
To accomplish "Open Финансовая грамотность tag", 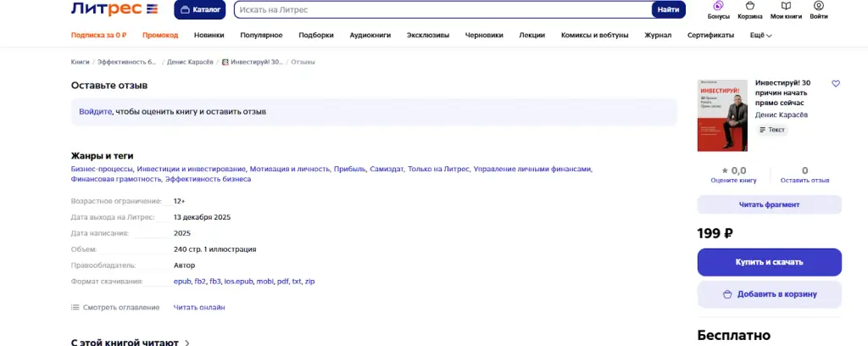I will point(115,180).
